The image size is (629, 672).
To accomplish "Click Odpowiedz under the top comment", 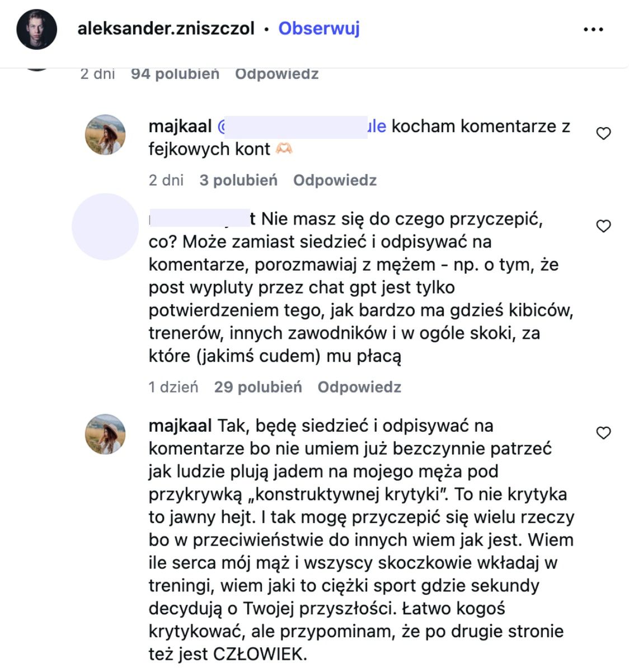I will pos(277,73).
